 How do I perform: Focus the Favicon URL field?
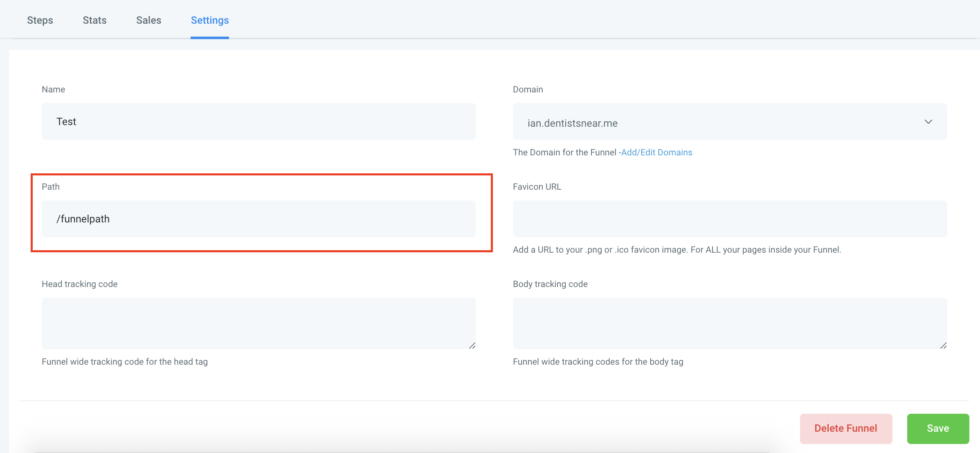(x=730, y=219)
